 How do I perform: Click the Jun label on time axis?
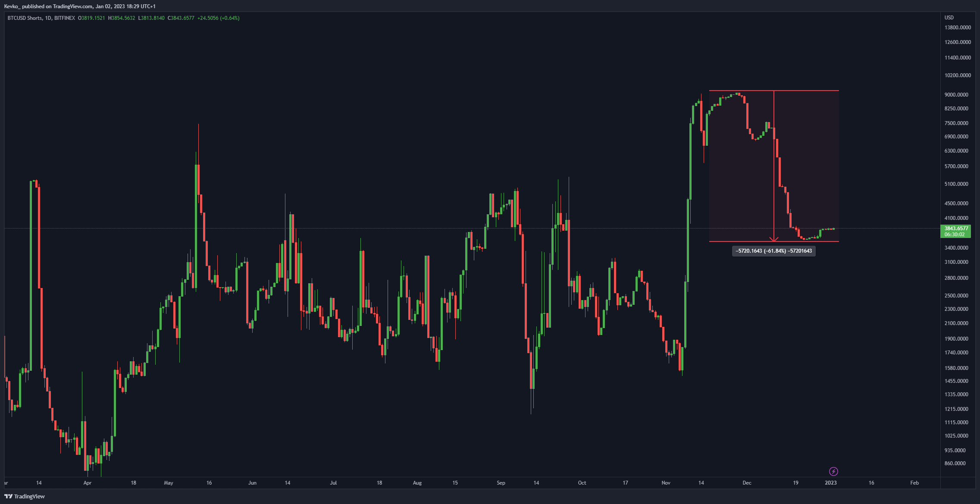click(x=252, y=483)
